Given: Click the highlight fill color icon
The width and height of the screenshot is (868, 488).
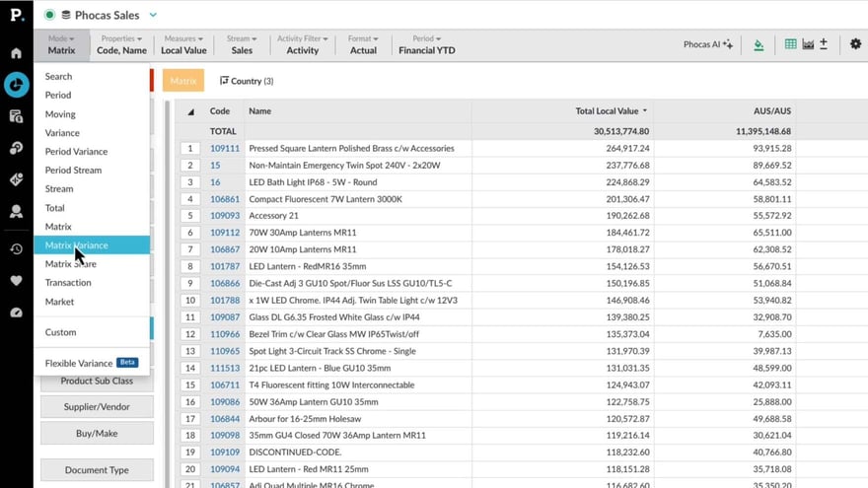Looking at the screenshot, I should point(759,44).
